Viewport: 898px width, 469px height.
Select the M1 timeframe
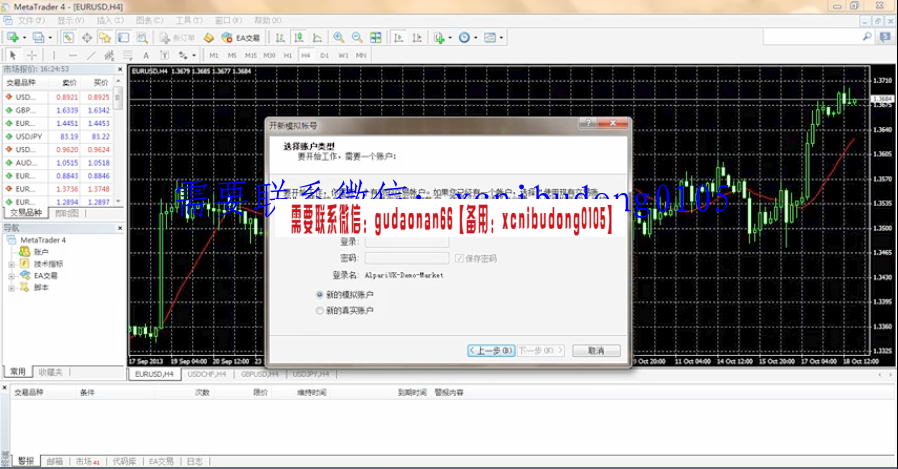tap(214, 56)
